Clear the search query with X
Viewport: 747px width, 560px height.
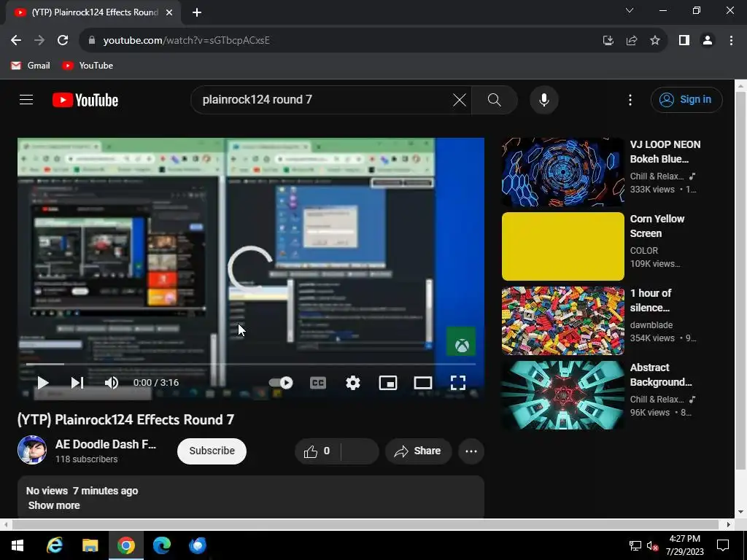click(460, 100)
